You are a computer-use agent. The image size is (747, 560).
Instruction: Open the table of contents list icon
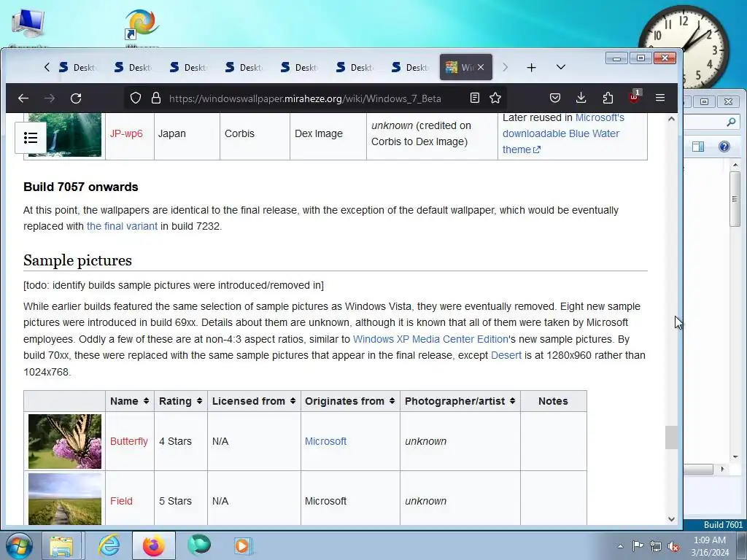click(31, 138)
